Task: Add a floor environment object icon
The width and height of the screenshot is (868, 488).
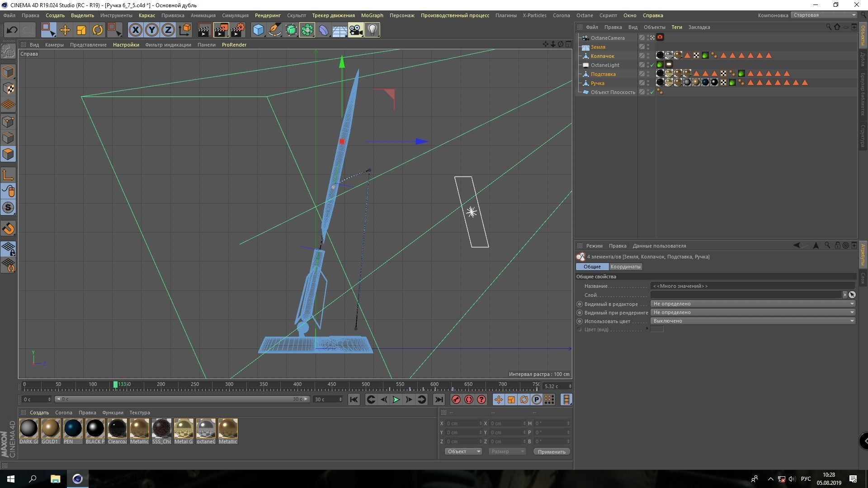Action: pyautogui.click(x=340, y=30)
